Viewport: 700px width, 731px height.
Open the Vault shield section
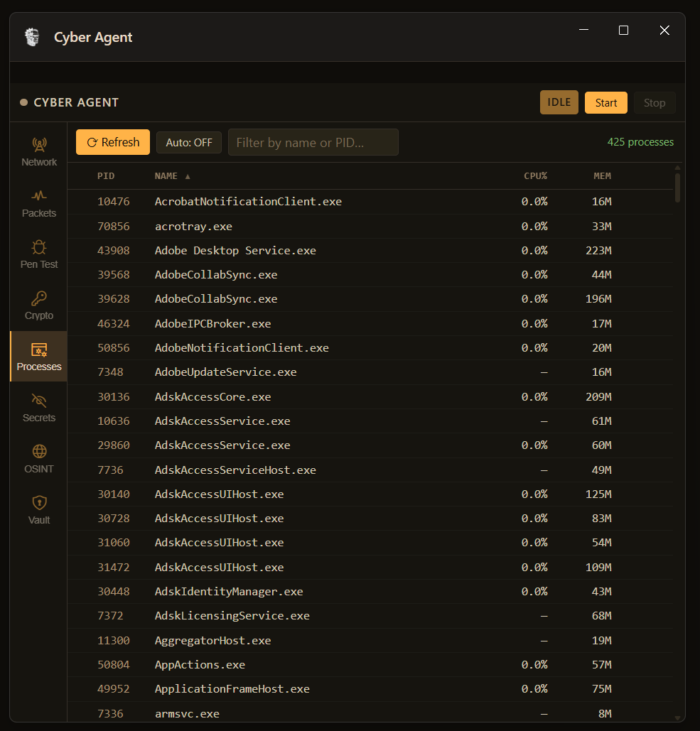pos(38,510)
